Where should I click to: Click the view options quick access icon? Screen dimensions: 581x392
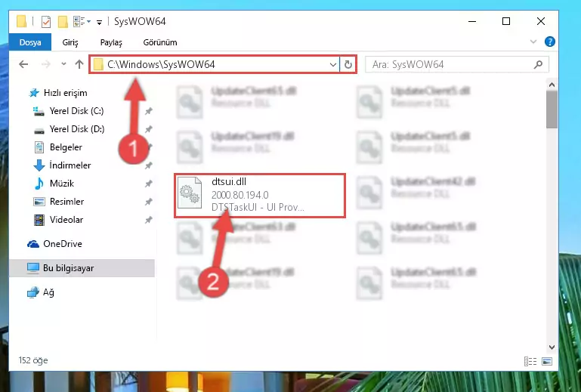[79, 21]
